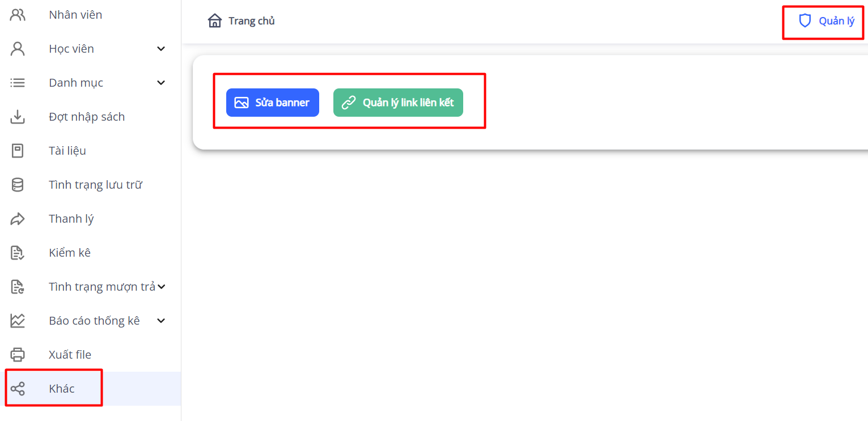Click the Danh mục list icon
Image resolution: width=868 pixels, height=421 pixels.
click(x=18, y=83)
